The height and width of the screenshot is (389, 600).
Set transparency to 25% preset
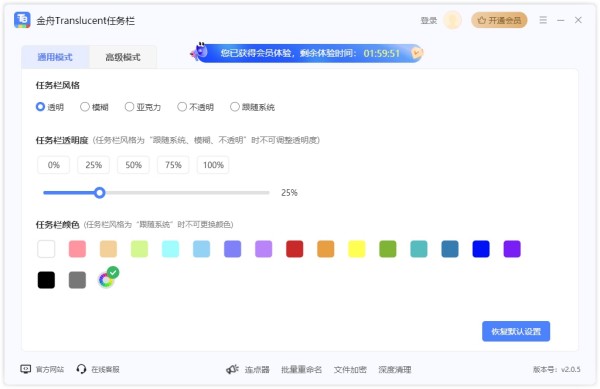(93, 165)
